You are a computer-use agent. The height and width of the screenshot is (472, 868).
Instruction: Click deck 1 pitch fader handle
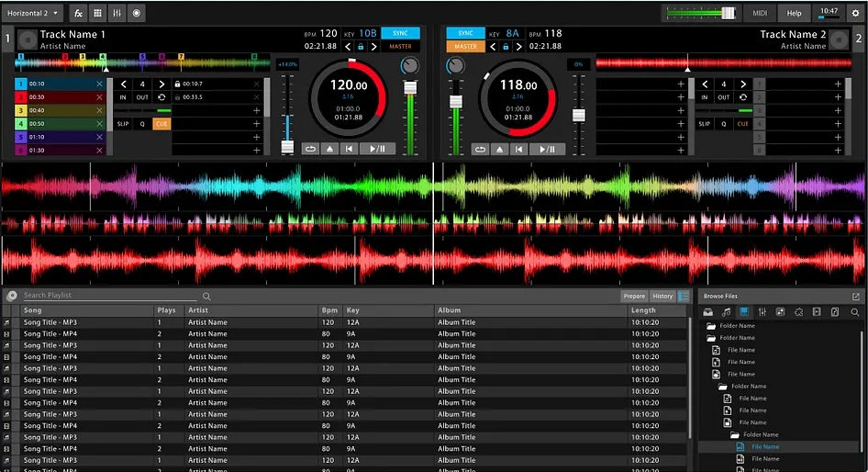(x=287, y=147)
